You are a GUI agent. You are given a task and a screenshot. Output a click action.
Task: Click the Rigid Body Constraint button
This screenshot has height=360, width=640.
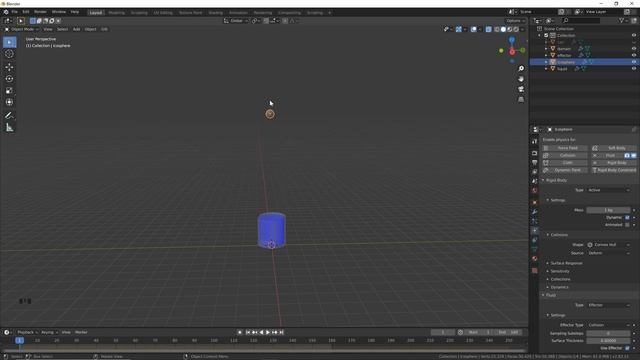point(614,170)
